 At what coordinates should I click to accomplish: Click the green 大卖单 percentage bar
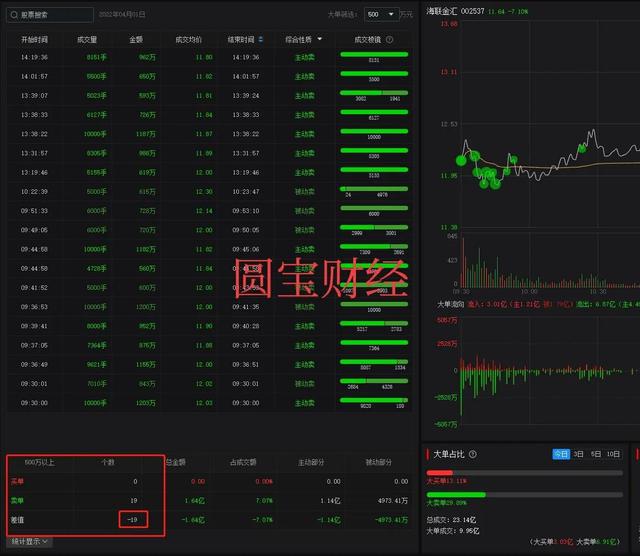click(x=456, y=494)
